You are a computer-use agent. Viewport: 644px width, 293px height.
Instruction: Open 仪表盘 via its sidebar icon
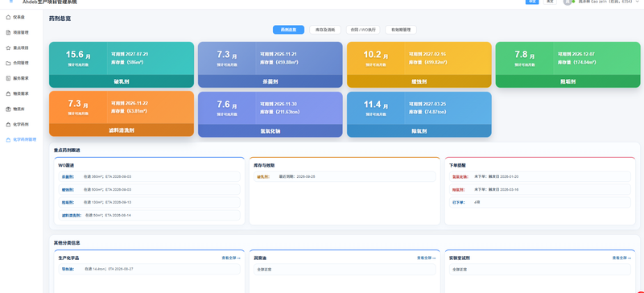9,17
